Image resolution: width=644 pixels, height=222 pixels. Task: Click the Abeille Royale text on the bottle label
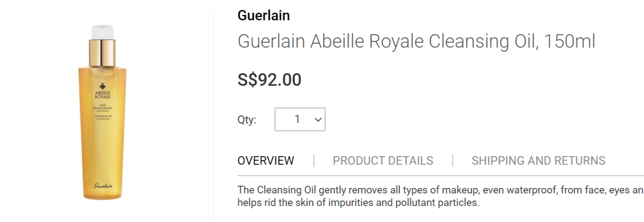103,95
